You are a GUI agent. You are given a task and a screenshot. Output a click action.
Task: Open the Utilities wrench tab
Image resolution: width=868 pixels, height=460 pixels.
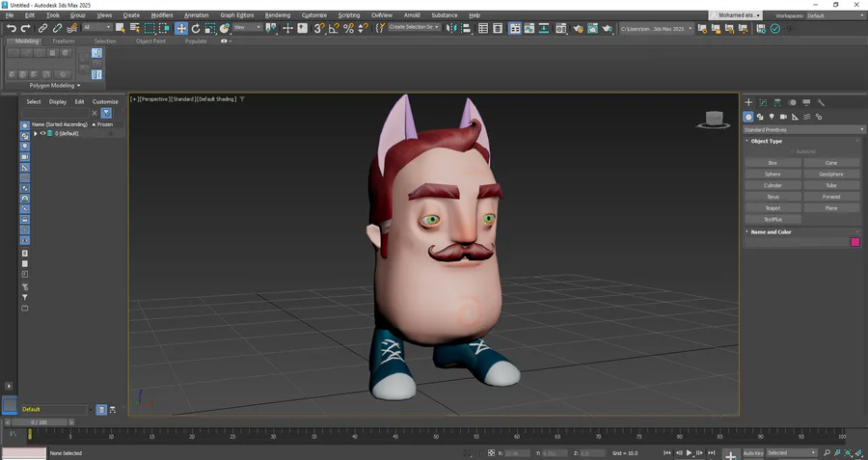(x=821, y=102)
